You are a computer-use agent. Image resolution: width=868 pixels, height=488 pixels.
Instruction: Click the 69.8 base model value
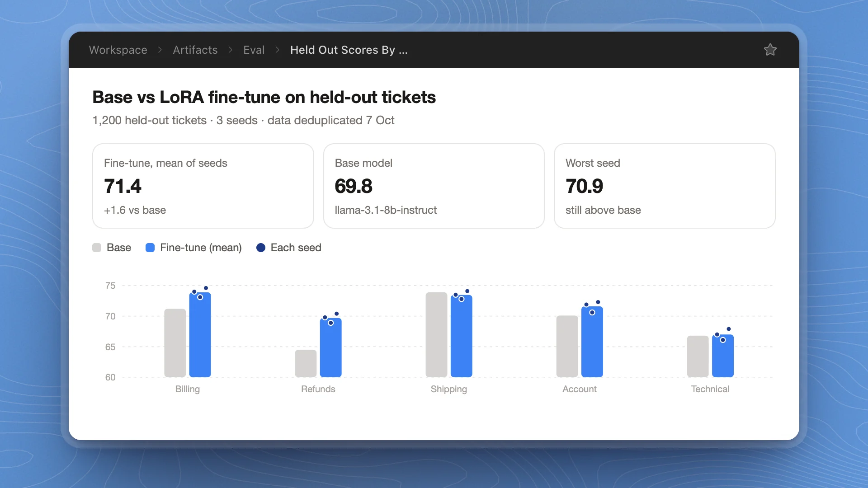click(x=354, y=186)
